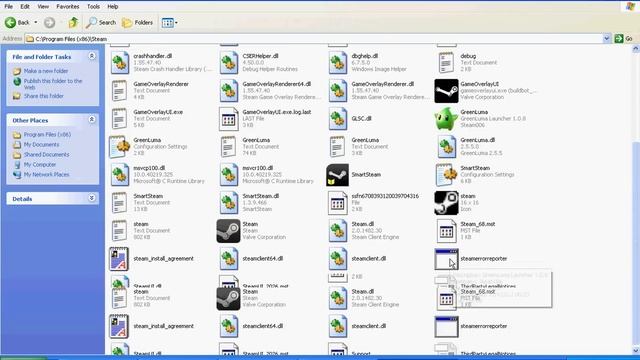This screenshot has height=360, width=640.
Task: Select the GLSC.dll file
Action: 350,118
